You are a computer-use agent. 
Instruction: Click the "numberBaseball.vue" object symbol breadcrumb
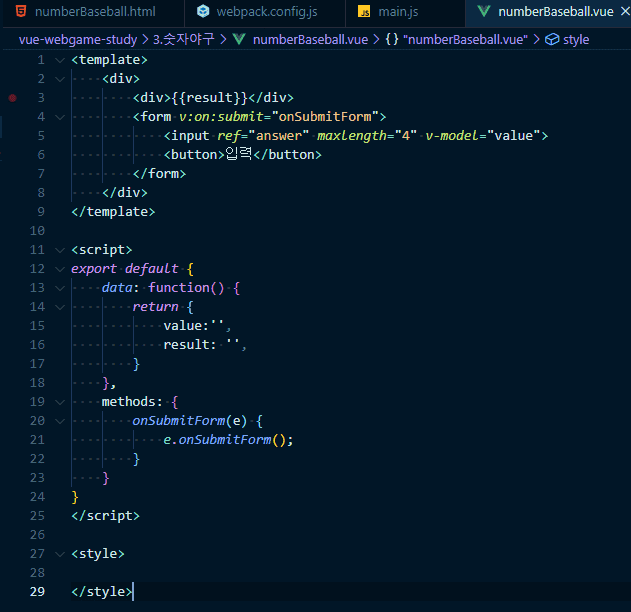465,39
